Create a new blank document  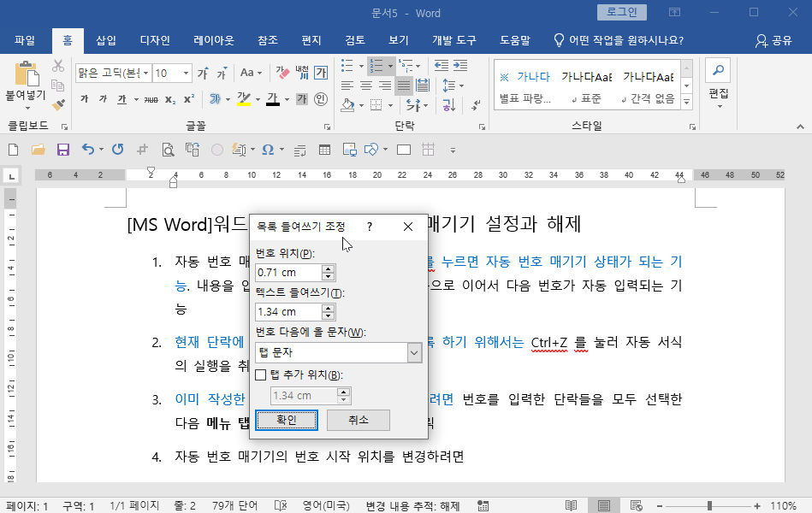pyautogui.click(x=14, y=150)
